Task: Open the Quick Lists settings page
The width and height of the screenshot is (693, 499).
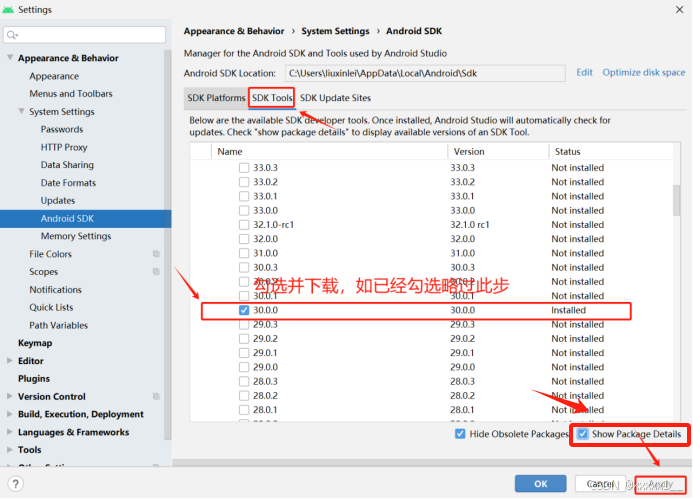Action: point(51,307)
